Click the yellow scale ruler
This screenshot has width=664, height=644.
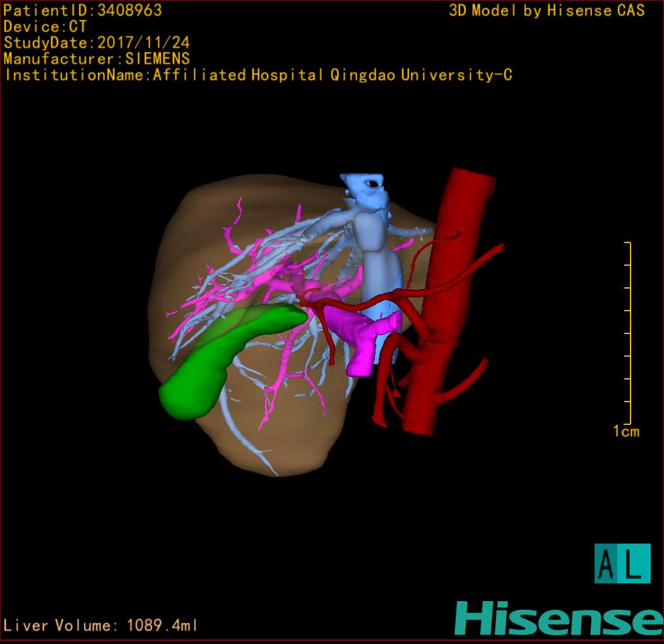tap(628, 333)
